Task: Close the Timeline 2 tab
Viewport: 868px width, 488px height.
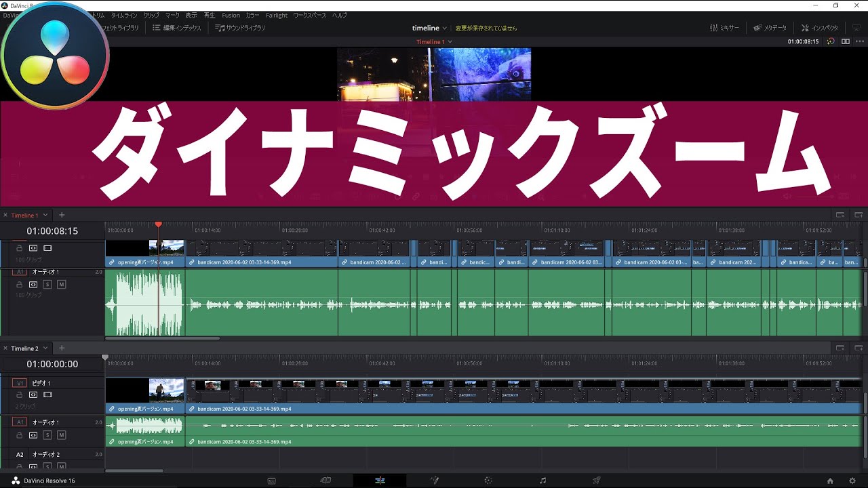Action: (5, 348)
